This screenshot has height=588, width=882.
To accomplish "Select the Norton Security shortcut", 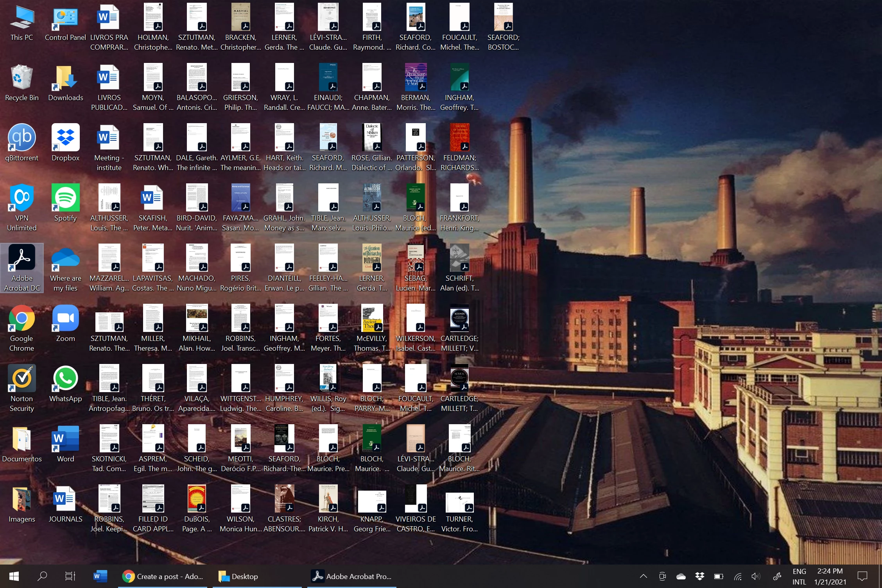I will 22,379.
